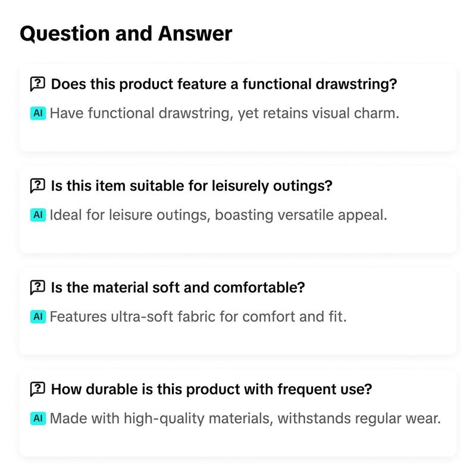476x476 pixels.
Task: Click the "Question and Answer" section heading
Action: coord(126,34)
